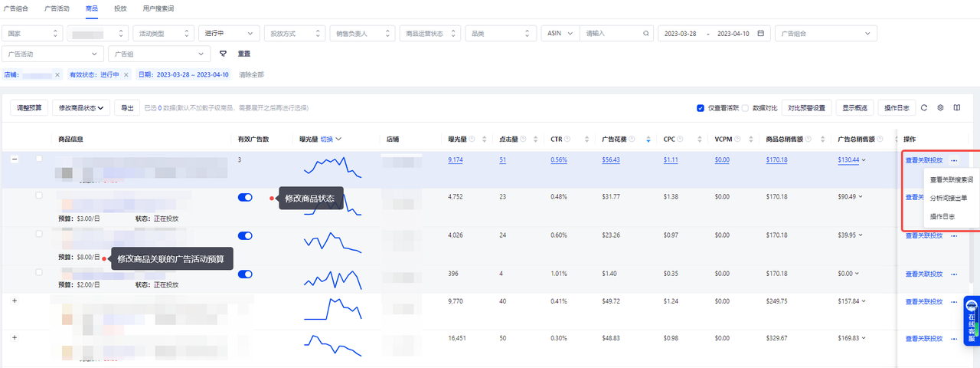Viewport: 980px width, 368px height.
Task: Collapse the expanded parent row with minus icon
Action: [15, 159]
